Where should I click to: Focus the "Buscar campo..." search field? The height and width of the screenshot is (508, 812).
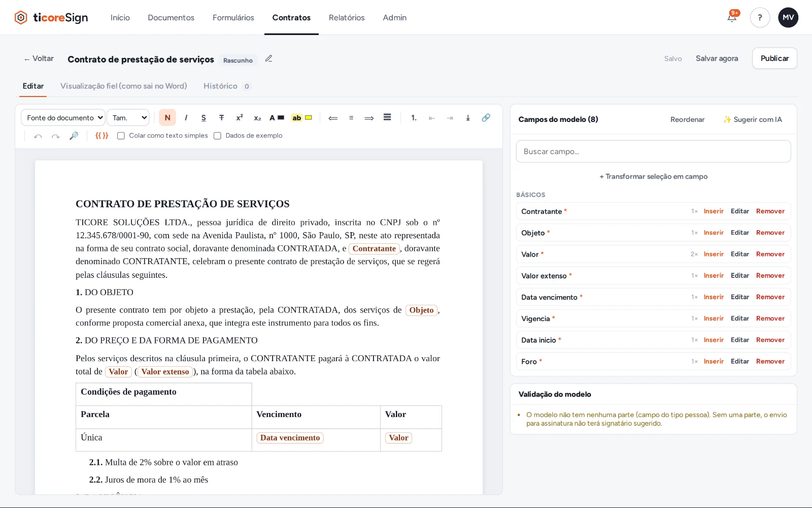(654, 151)
